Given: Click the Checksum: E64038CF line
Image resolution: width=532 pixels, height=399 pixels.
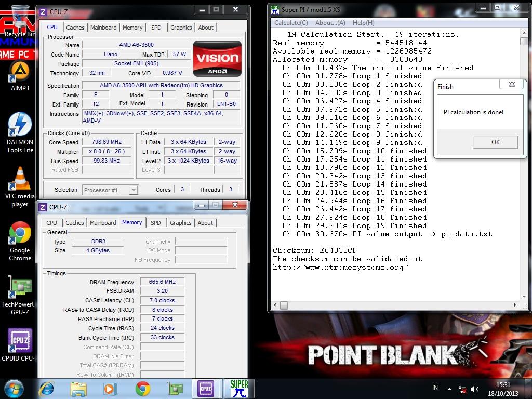Looking at the screenshot, I should tap(314, 251).
